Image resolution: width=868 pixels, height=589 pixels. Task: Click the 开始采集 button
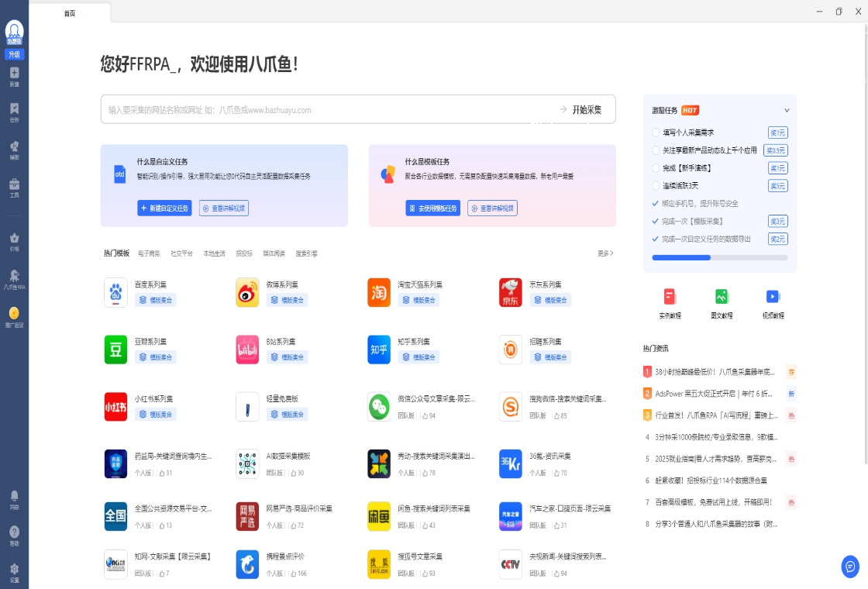pyautogui.click(x=587, y=110)
